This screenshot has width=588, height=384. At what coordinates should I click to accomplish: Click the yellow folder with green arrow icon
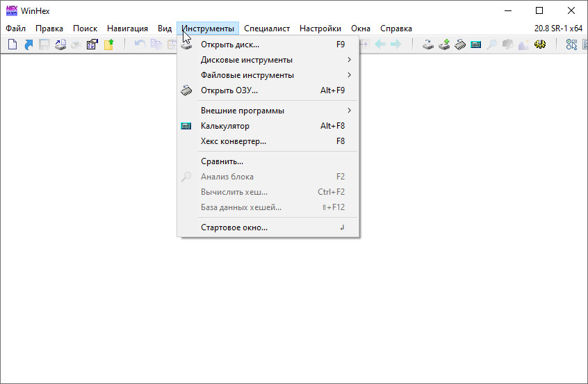pos(108,45)
